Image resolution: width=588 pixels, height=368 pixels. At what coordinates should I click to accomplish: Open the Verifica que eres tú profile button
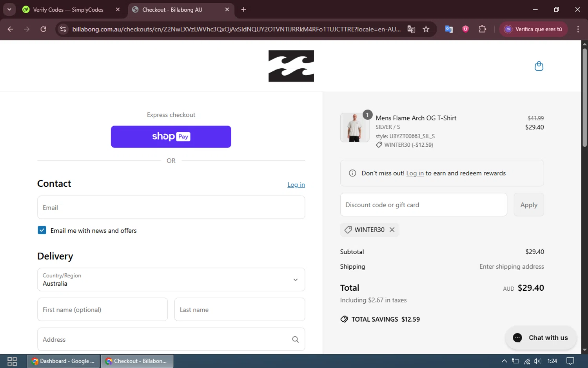(534, 29)
